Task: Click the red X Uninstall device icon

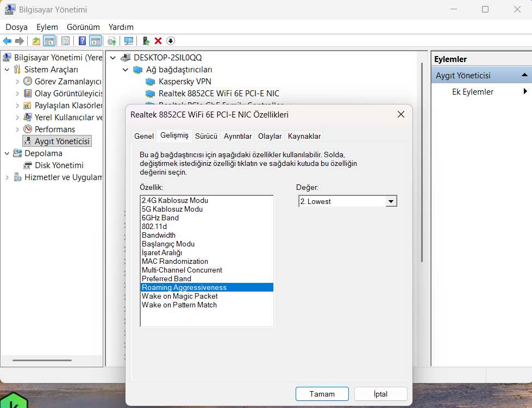Action: coord(158,41)
